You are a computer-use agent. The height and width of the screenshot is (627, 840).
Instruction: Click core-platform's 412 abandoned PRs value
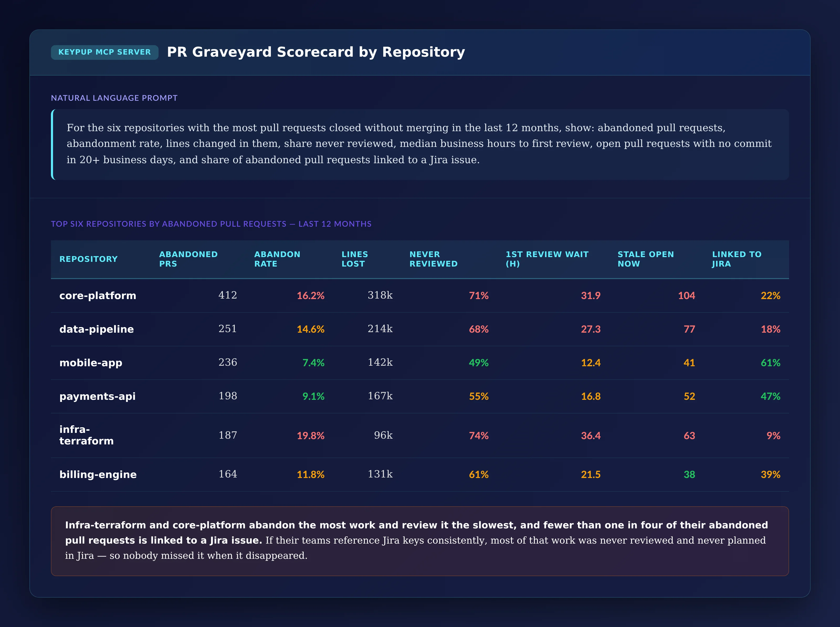(x=228, y=295)
